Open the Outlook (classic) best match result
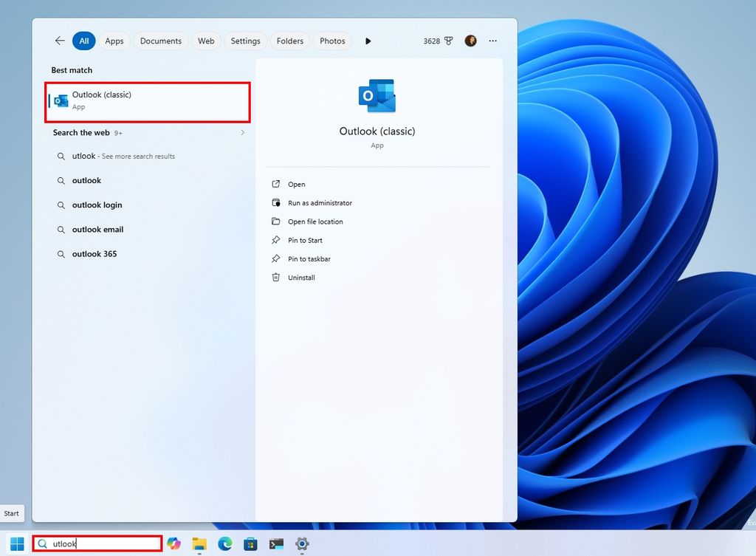Image resolution: width=756 pixels, height=556 pixels. pyautogui.click(x=148, y=102)
